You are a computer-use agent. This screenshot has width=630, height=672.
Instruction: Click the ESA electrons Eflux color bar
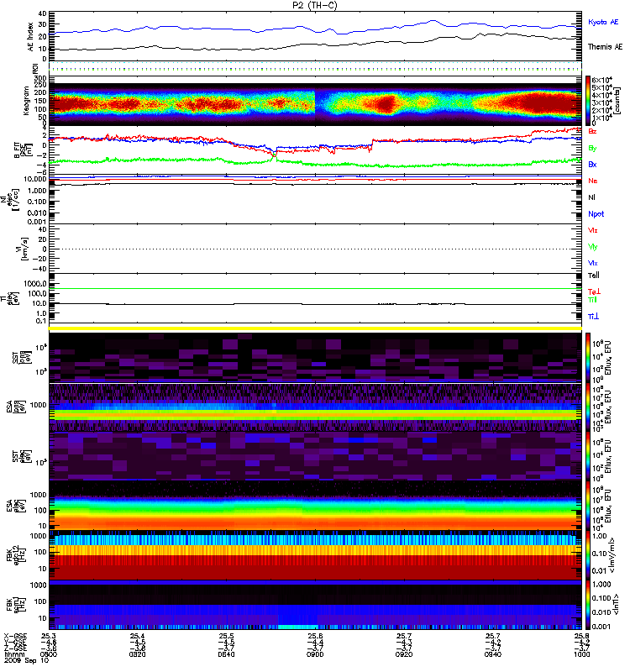click(x=587, y=506)
